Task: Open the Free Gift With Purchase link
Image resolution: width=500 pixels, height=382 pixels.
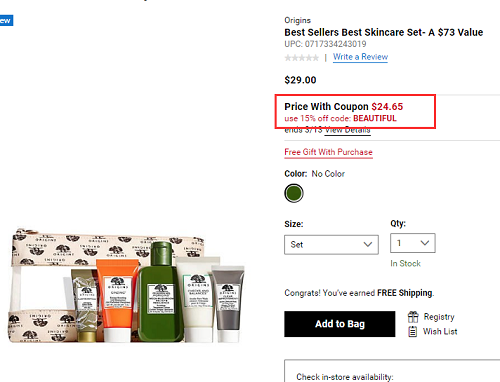Action: click(x=328, y=152)
